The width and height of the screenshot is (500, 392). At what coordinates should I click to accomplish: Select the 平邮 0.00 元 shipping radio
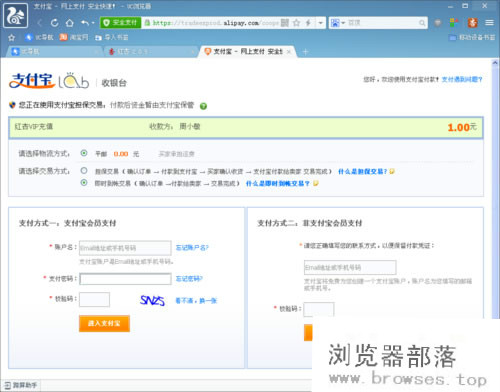(84, 153)
